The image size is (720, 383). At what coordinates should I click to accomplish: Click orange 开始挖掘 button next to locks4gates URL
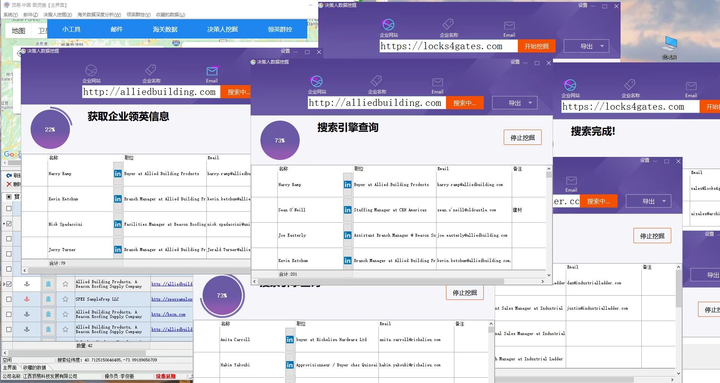(x=536, y=46)
